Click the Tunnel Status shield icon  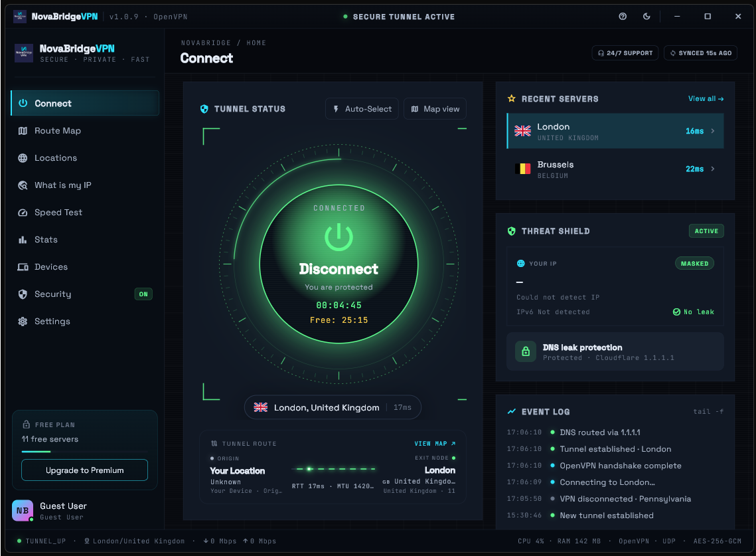point(204,109)
